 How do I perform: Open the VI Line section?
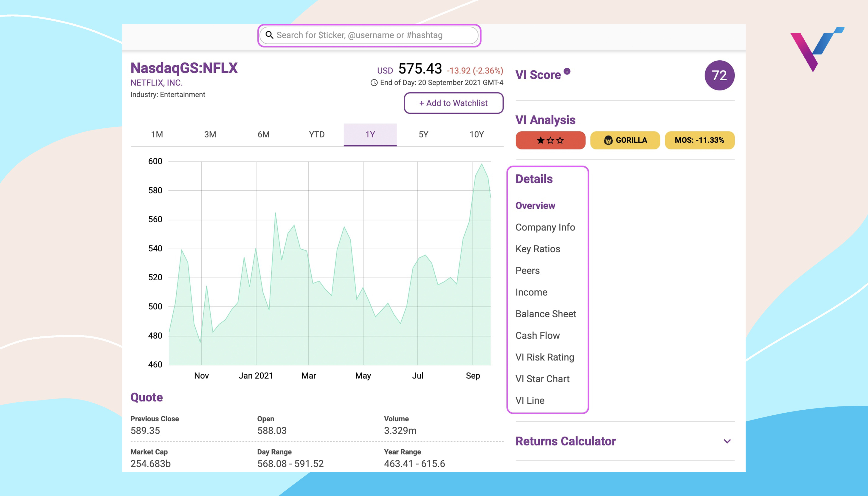tap(530, 400)
